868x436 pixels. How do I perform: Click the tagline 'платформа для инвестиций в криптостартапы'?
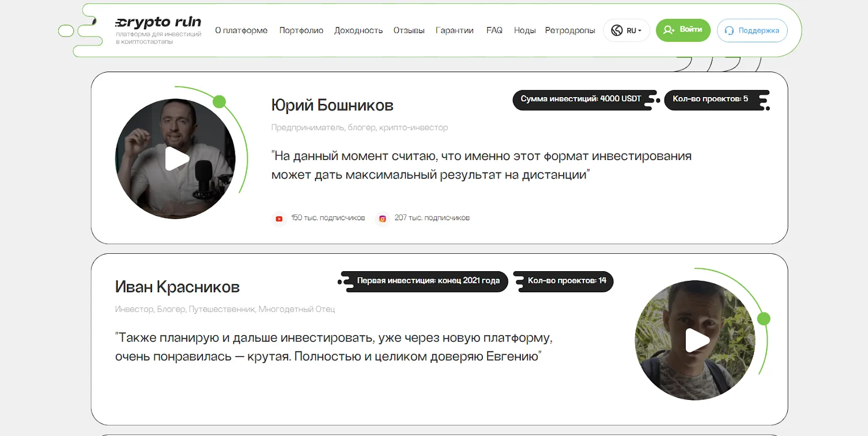click(x=158, y=38)
